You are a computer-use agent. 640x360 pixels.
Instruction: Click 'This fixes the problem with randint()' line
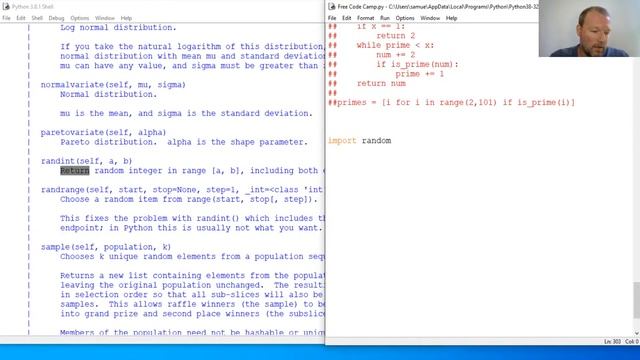click(192, 218)
